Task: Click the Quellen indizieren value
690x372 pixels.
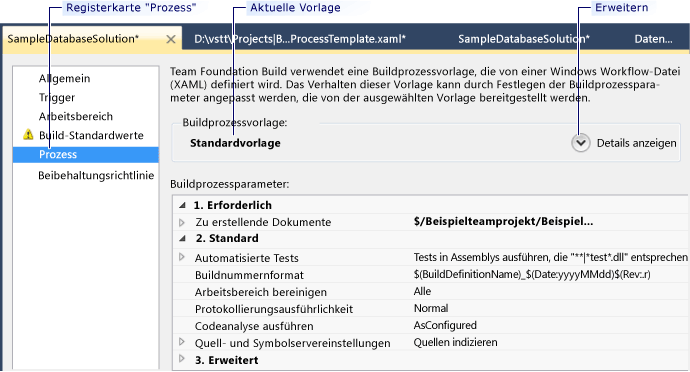Action: pyautogui.click(x=455, y=342)
